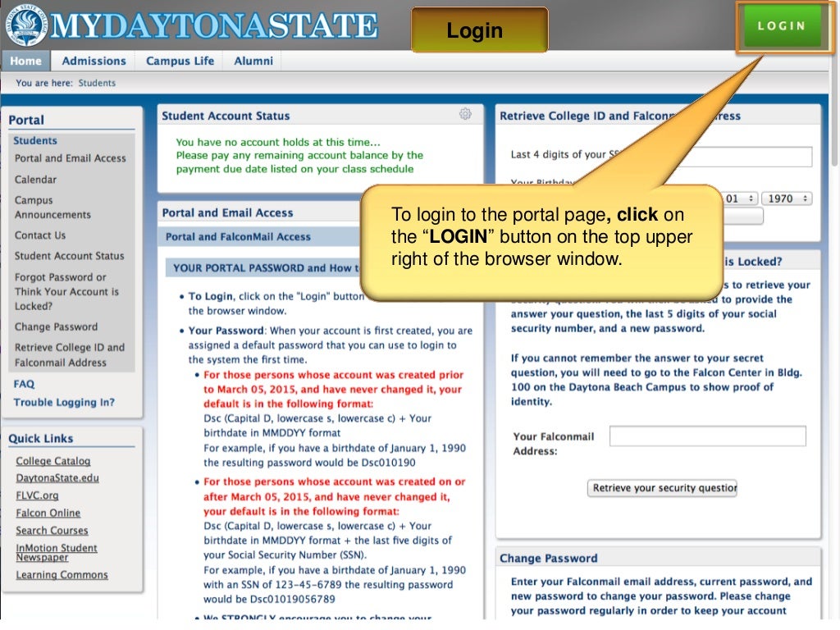
Task: Click the Change Password panel heading
Action: [x=548, y=558]
